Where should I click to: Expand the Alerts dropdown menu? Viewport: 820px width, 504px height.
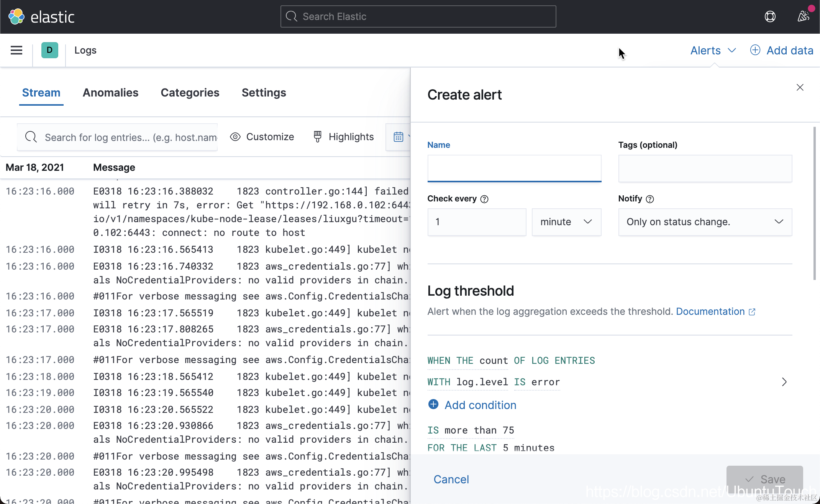click(713, 51)
